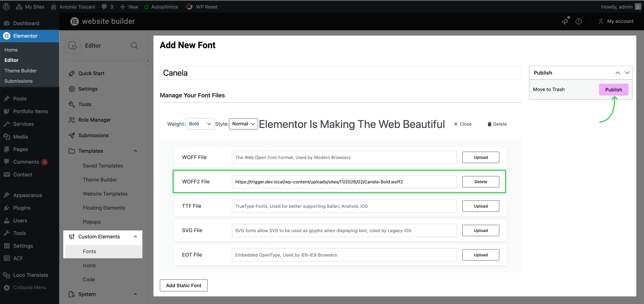Open the Weight dropdown set to Bold
The height and width of the screenshot is (304, 644).
[200, 124]
